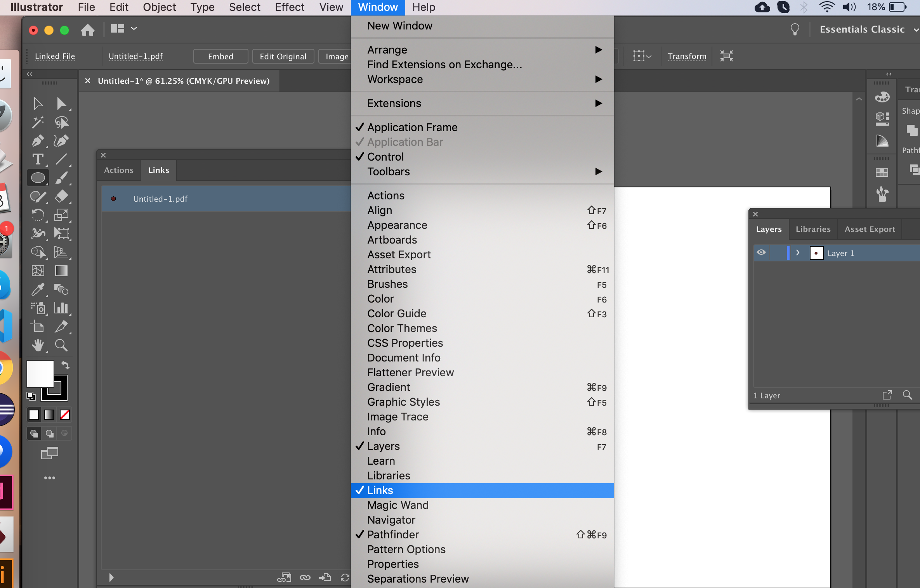The height and width of the screenshot is (588, 920).
Task: Expand Layer 1 in the Layers panel
Action: (x=798, y=252)
